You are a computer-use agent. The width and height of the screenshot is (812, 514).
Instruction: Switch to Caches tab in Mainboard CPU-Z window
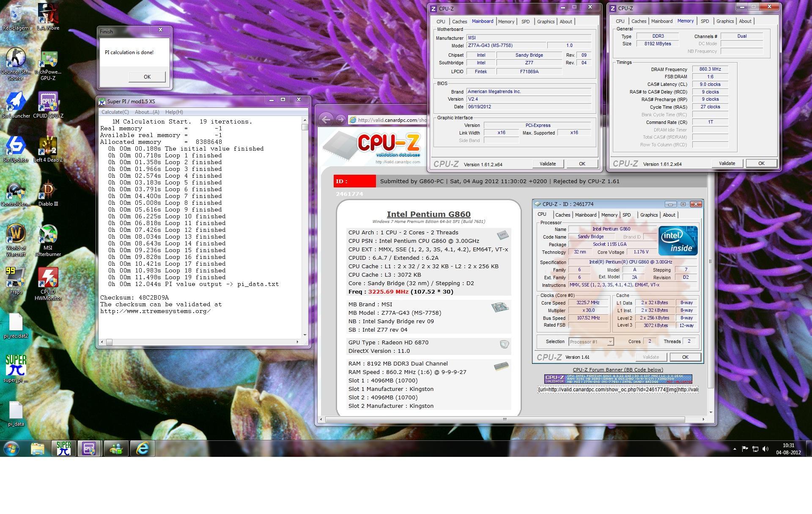[459, 22]
